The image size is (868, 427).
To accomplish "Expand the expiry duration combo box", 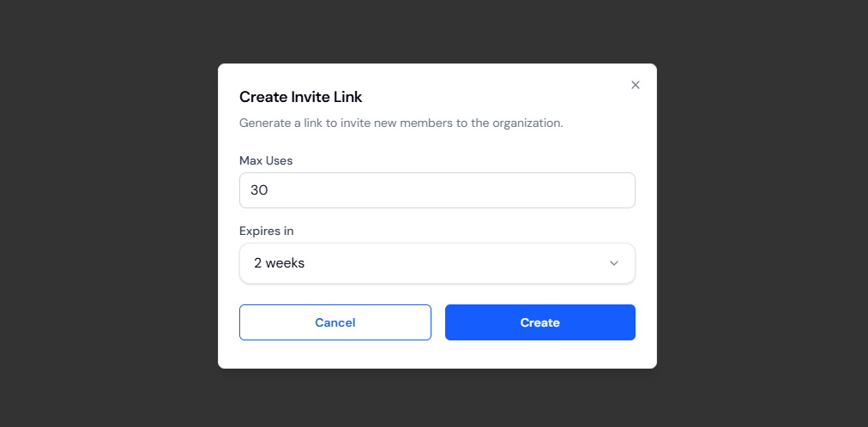I will 437,263.
